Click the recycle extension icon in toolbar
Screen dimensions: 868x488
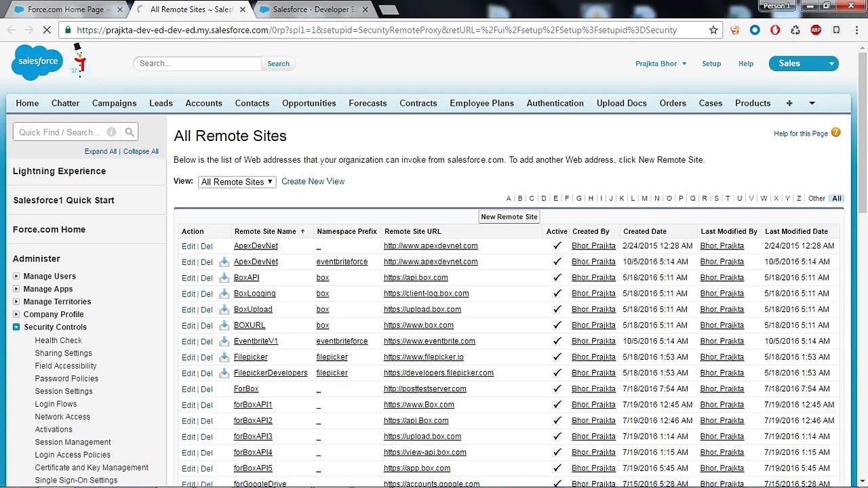tap(795, 30)
